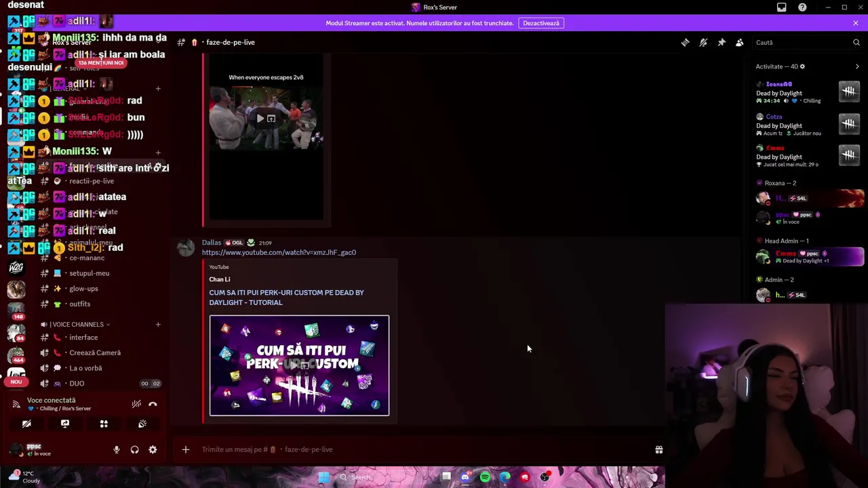Click the Chan Li author link
The image size is (868, 488).
(x=219, y=279)
